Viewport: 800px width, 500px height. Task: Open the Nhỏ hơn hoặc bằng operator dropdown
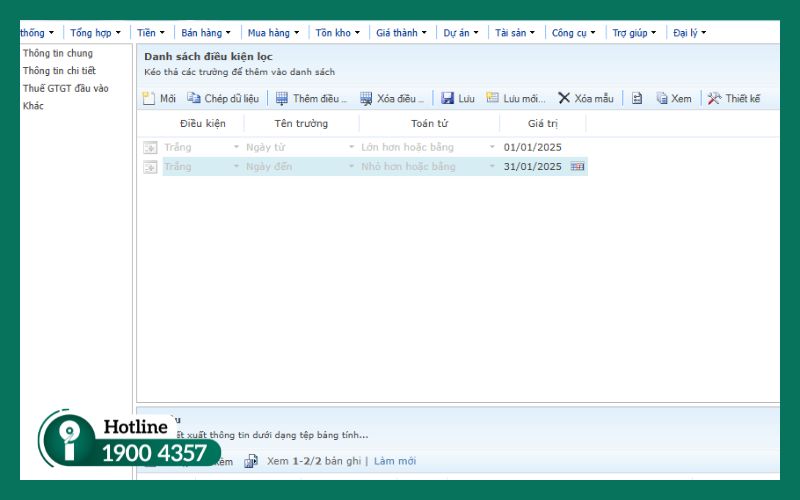492,166
